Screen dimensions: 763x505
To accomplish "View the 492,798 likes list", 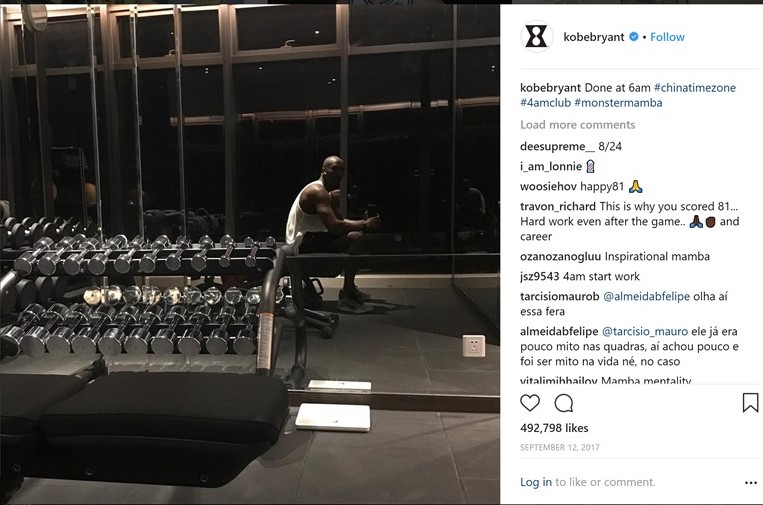I will (x=554, y=428).
